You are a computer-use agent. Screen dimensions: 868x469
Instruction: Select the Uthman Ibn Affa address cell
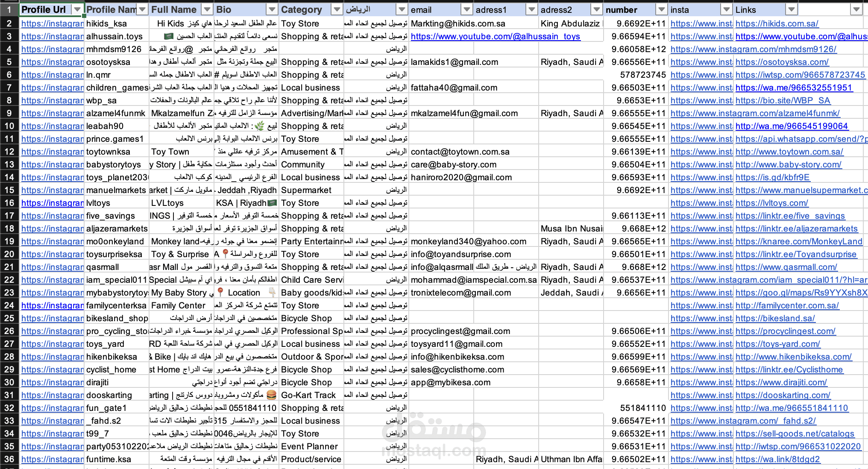pos(571,459)
